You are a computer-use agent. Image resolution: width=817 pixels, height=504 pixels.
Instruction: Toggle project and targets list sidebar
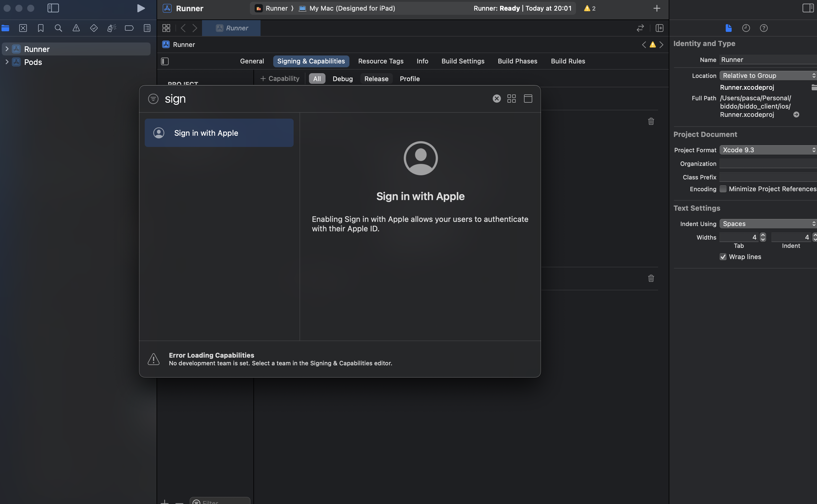(165, 61)
